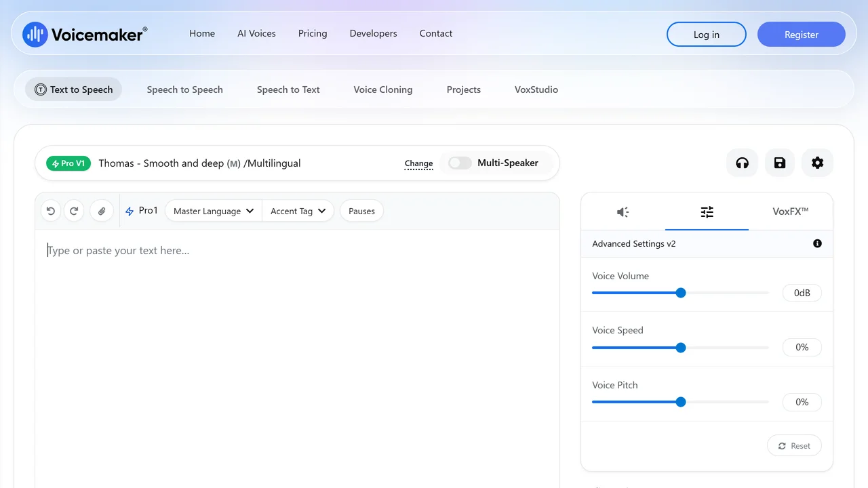The height and width of the screenshot is (488, 868).
Task: Open the Home menu item
Action: (202, 33)
